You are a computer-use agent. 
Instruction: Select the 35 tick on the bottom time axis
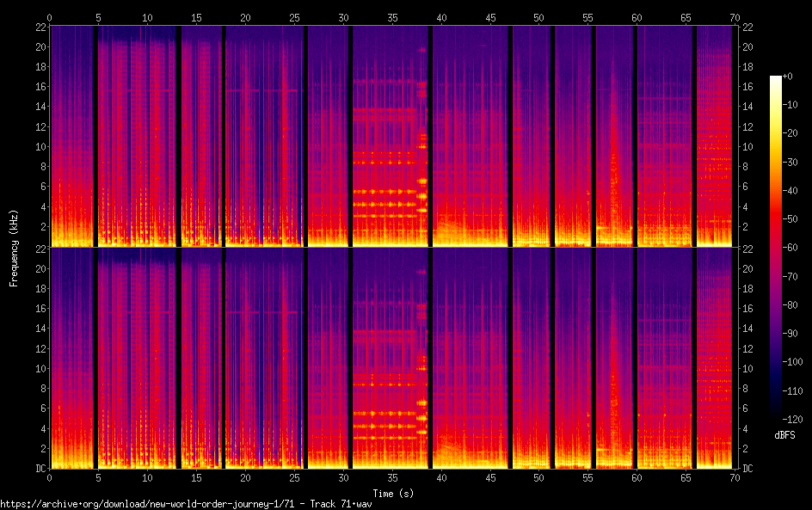pos(392,476)
